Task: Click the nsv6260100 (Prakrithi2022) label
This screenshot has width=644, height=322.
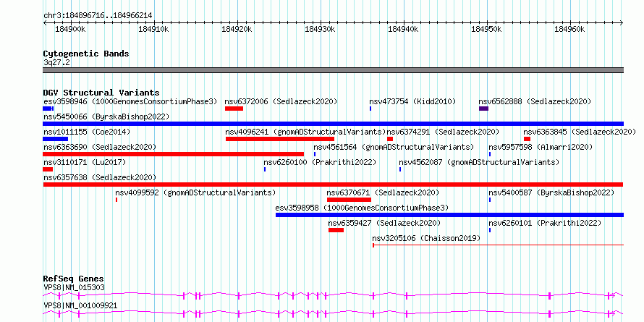Action: click(x=320, y=162)
